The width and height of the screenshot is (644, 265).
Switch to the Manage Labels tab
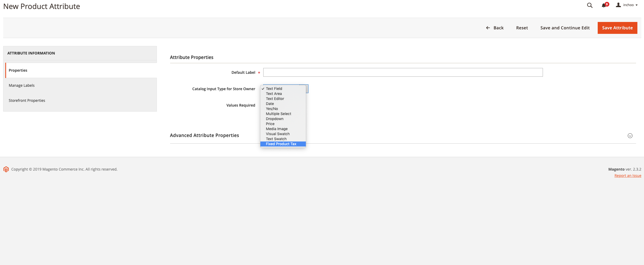point(80,85)
